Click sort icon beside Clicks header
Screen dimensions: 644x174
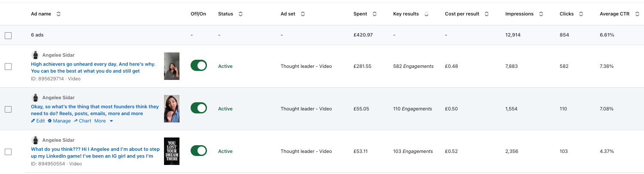581,14
